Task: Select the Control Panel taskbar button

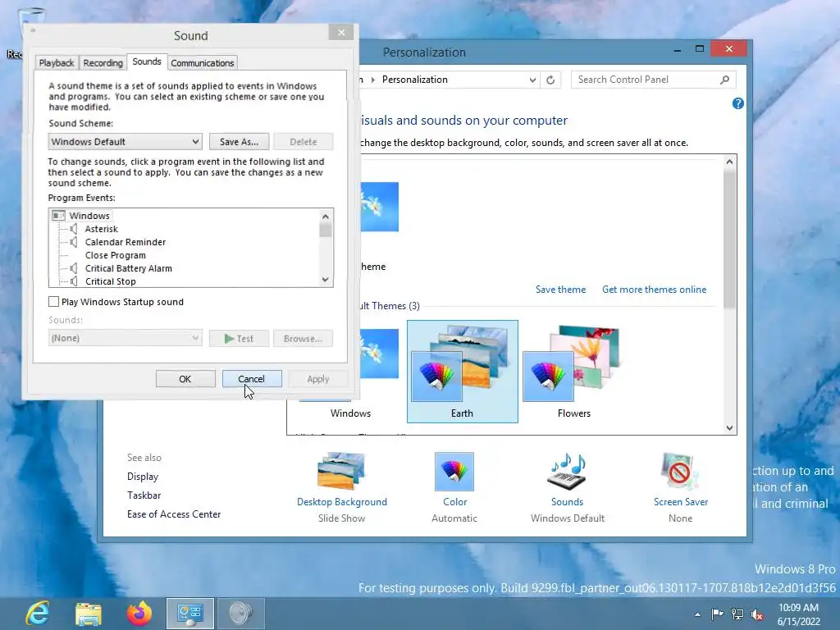Action: click(x=190, y=614)
